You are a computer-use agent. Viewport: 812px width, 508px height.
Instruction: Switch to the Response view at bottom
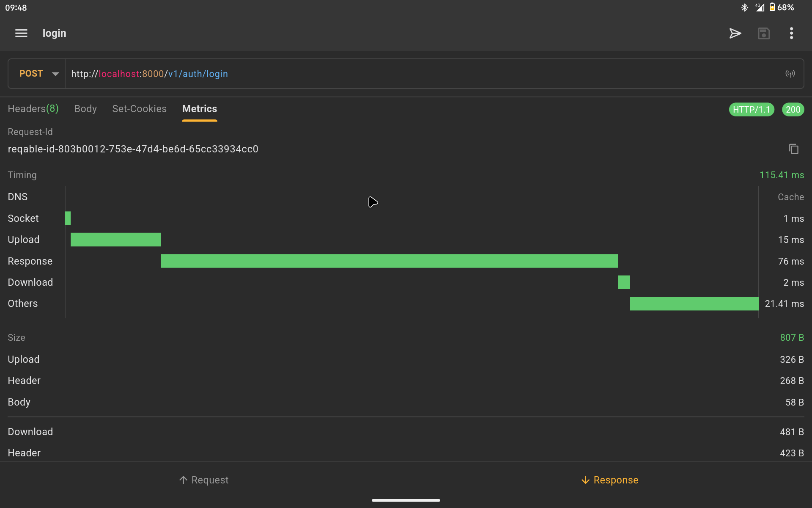tap(609, 480)
